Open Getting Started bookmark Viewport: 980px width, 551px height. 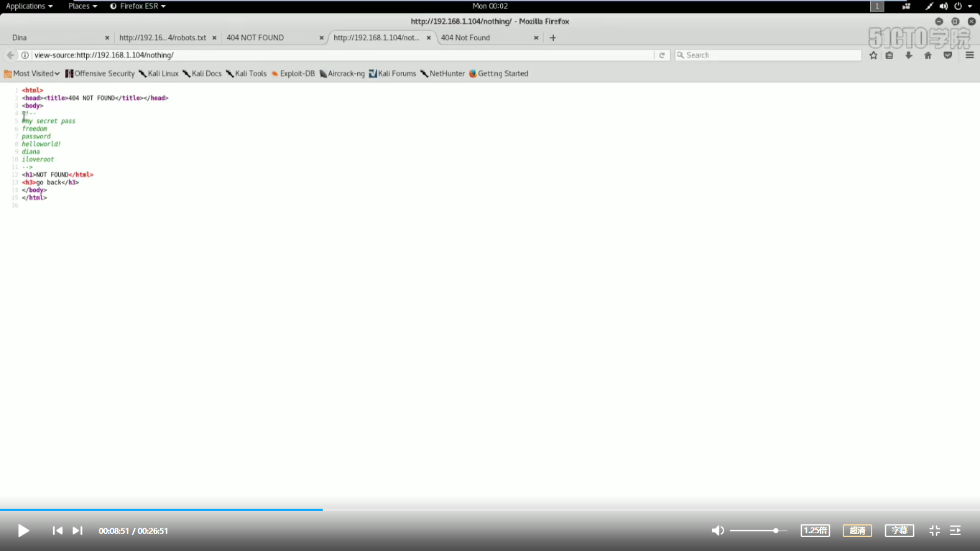pyautogui.click(x=499, y=73)
